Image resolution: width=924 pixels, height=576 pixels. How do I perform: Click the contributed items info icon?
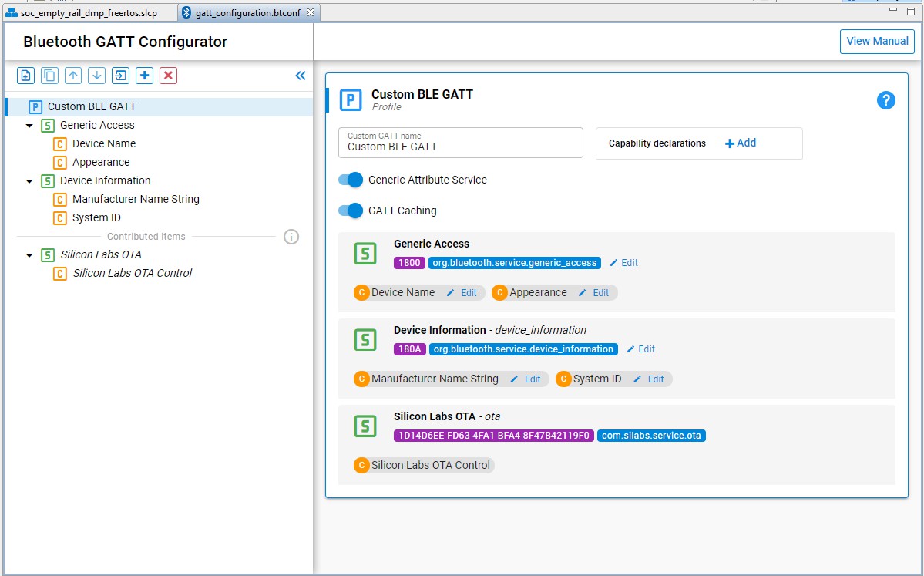pos(291,237)
